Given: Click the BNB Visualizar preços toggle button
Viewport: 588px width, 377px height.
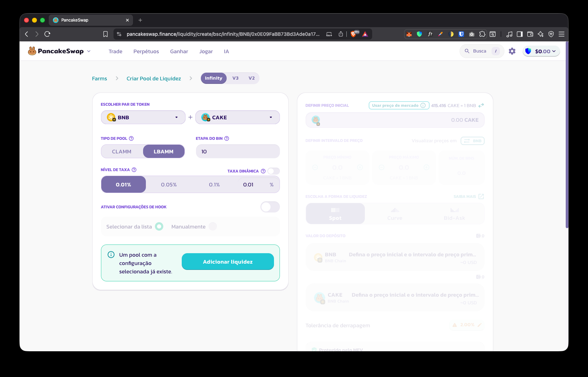Looking at the screenshot, I should [472, 141].
